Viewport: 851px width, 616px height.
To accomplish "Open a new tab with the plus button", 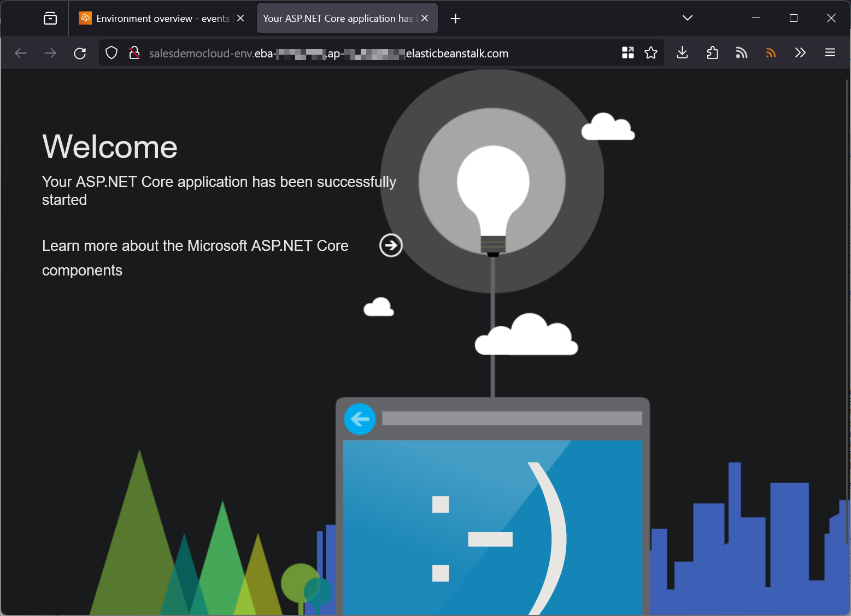I will click(x=455, y=18).
